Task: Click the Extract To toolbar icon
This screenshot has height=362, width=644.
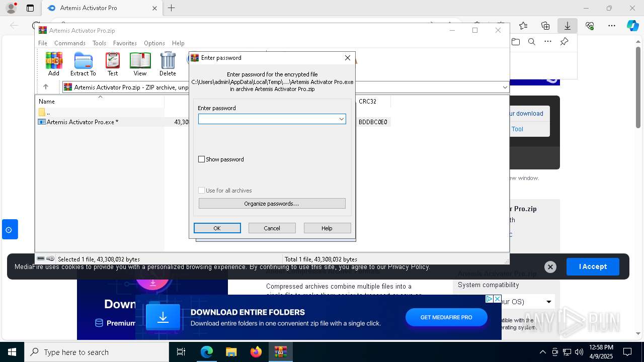Action: [x=83, y=64]
